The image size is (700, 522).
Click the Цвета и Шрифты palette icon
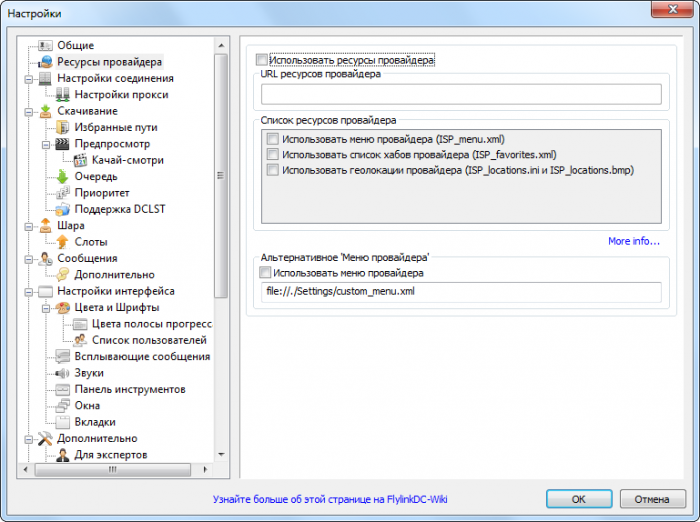63,308
